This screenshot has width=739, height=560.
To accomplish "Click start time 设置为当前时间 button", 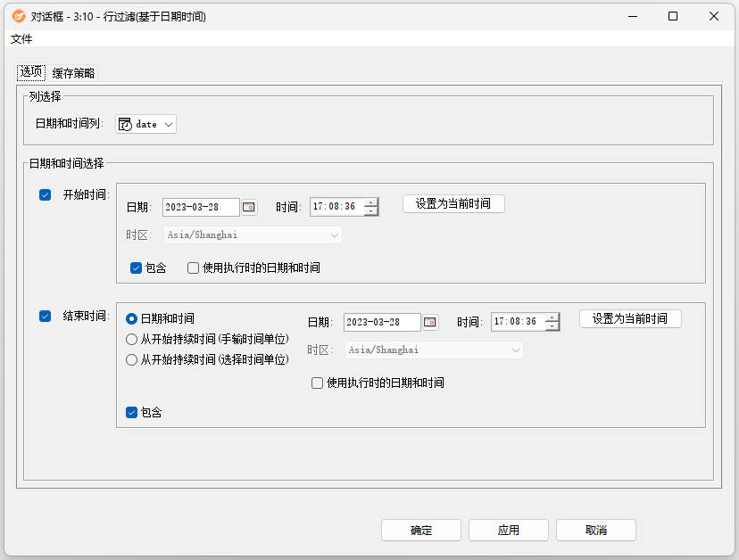I will pyautogui.click(x=453, y=203).
